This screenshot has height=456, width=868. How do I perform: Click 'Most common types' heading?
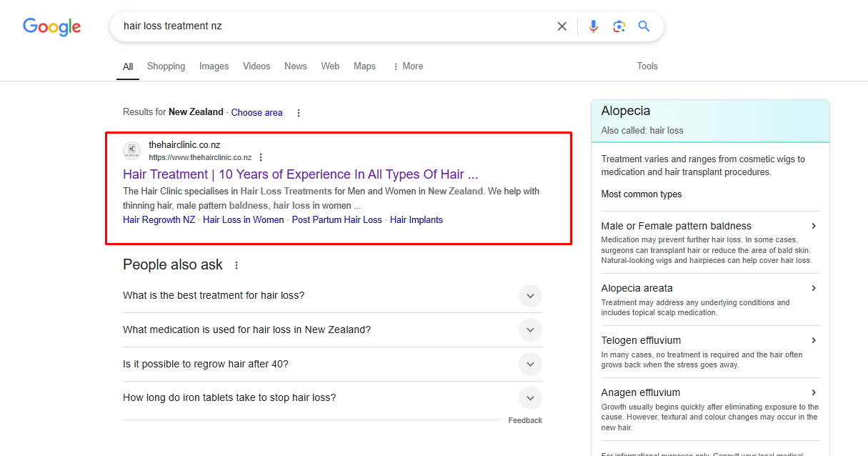[642, 194]
